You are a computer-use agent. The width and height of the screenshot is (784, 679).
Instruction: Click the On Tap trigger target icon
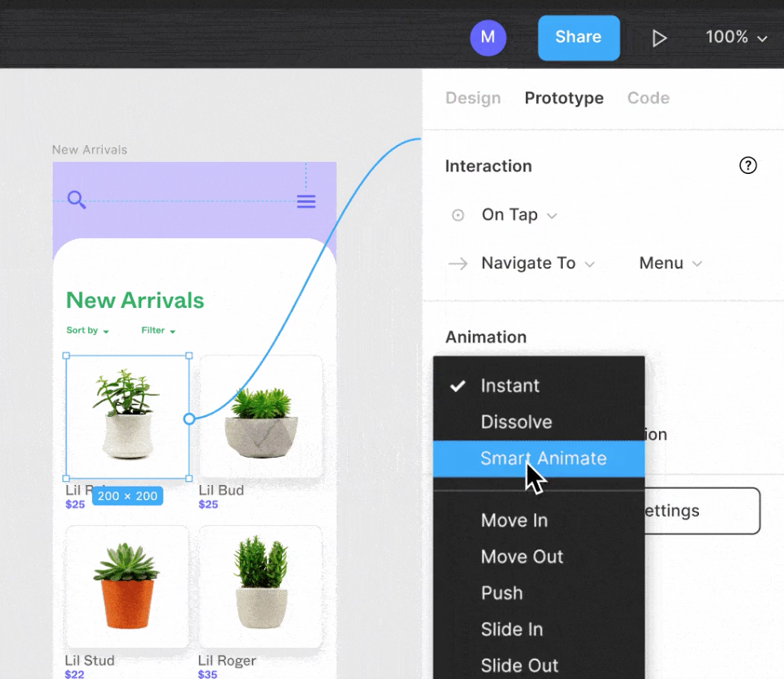pos(458,215)
